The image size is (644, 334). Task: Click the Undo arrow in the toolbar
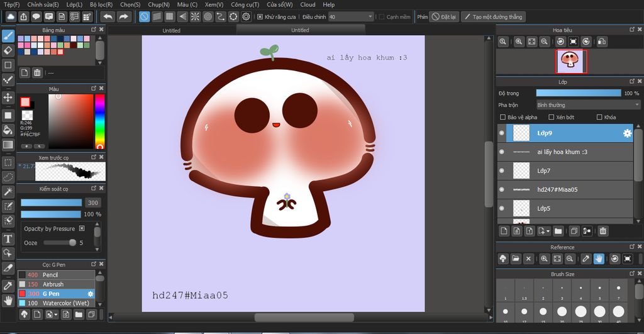pyautogui.click(x=108, y=17)
